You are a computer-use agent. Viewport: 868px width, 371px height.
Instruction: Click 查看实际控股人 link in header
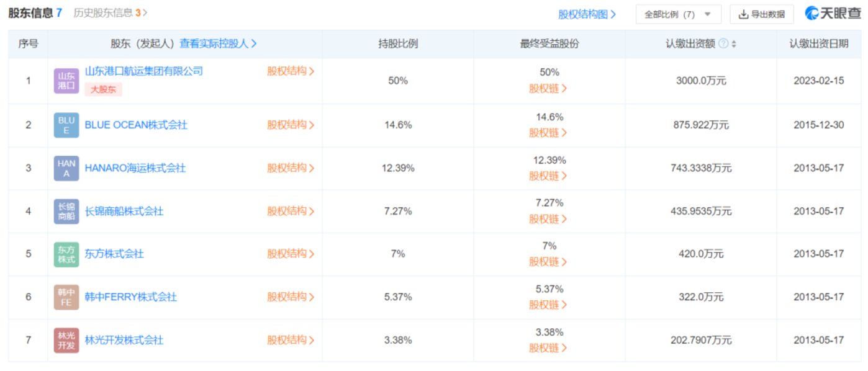click(218, 43)
